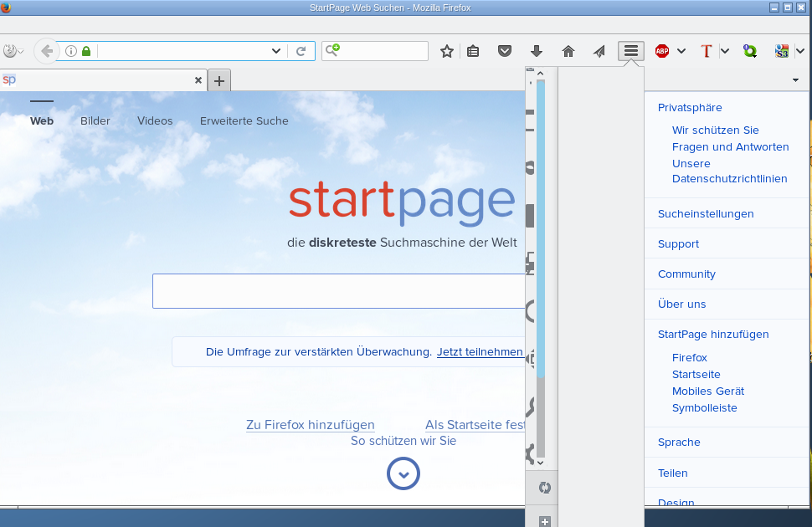Switch to the Bilder search tab
The width and height of the screenshot is (812, 527).
pyautogui.click(x=95, y=120)
